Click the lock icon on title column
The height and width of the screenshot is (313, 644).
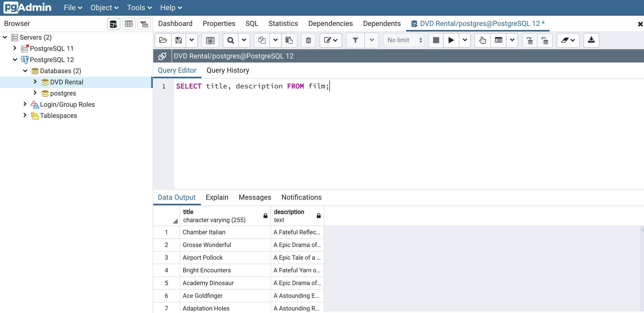click(x=265, y=216)
